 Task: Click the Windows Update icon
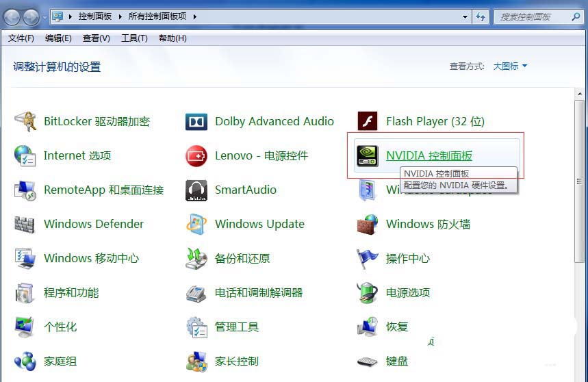[x=196, y=224]
